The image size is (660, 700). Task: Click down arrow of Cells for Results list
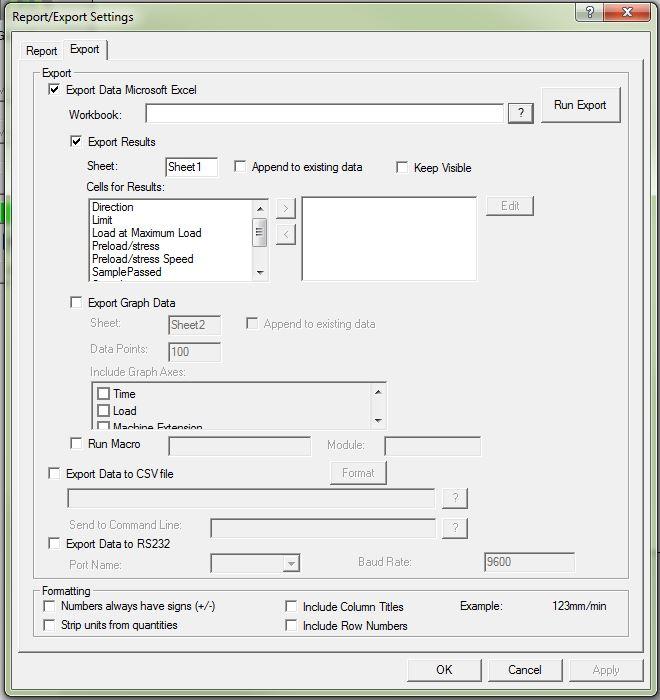point(260,272)
